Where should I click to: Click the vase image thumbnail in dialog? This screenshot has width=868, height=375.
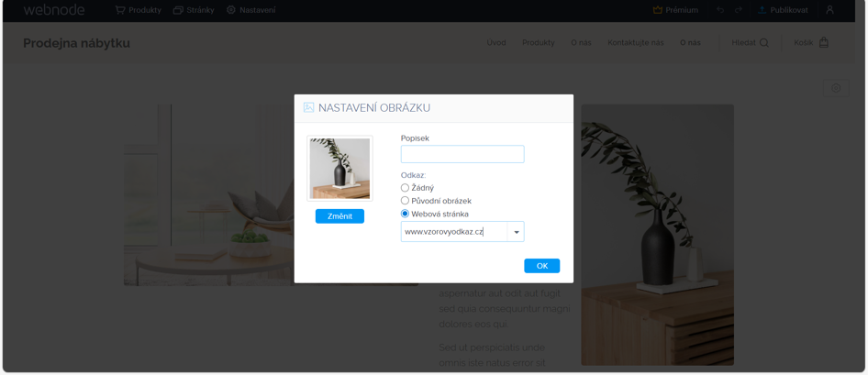(x=339, y=169)
